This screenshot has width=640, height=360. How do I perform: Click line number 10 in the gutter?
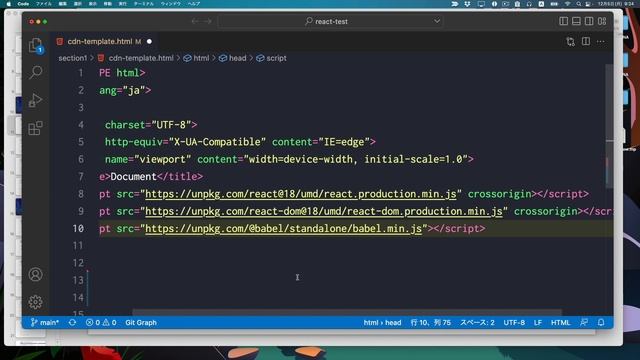[78, 229]
